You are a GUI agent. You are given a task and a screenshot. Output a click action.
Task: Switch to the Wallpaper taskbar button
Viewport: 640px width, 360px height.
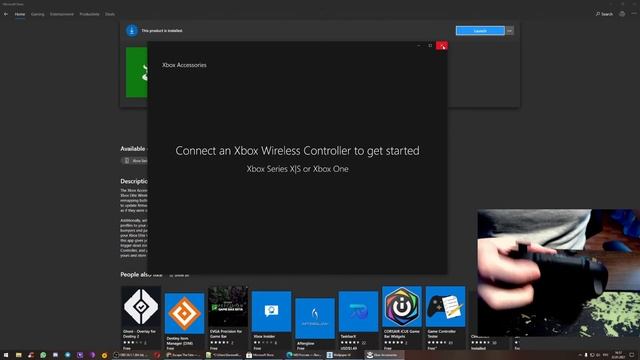point(344,355)
